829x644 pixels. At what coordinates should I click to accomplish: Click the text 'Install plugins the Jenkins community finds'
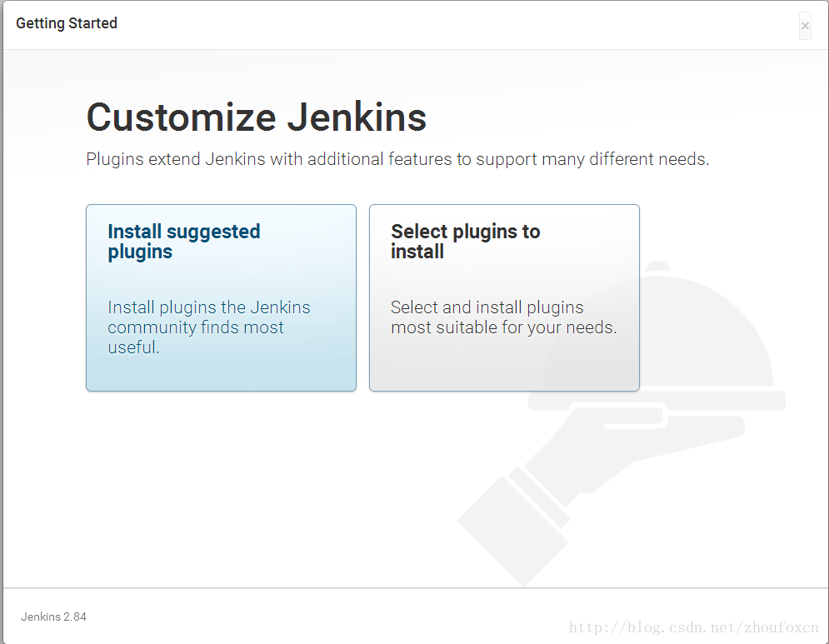click(x=208, y=317)
